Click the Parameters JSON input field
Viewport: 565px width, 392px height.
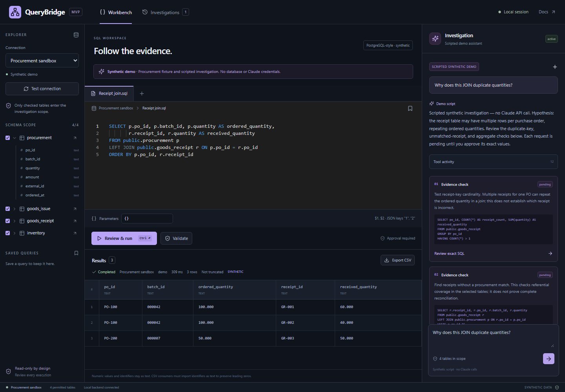coord(147,219)
